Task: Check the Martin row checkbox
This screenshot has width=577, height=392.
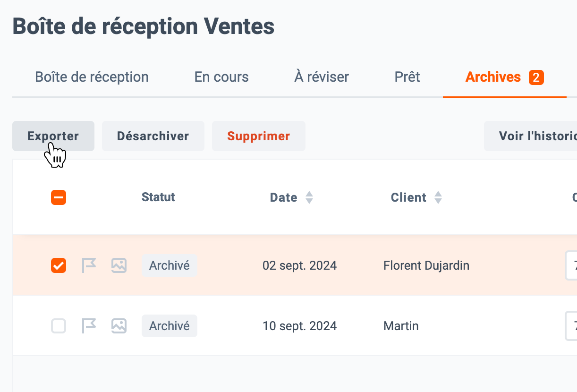Action: pyautogui.click(x=59, y=326)
